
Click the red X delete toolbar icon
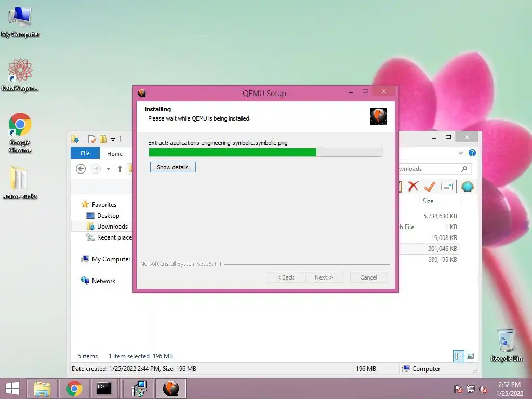(413, 187)
